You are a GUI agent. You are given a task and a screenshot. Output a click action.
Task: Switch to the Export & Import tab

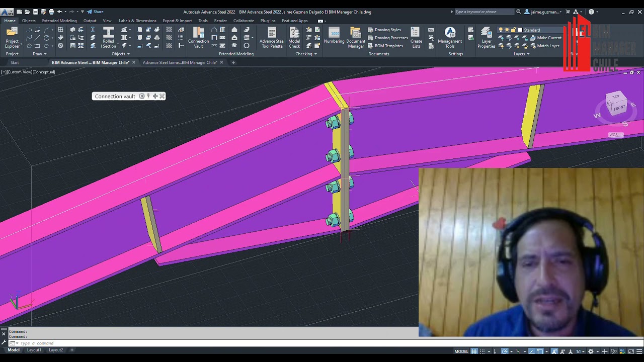pos(177,21)
